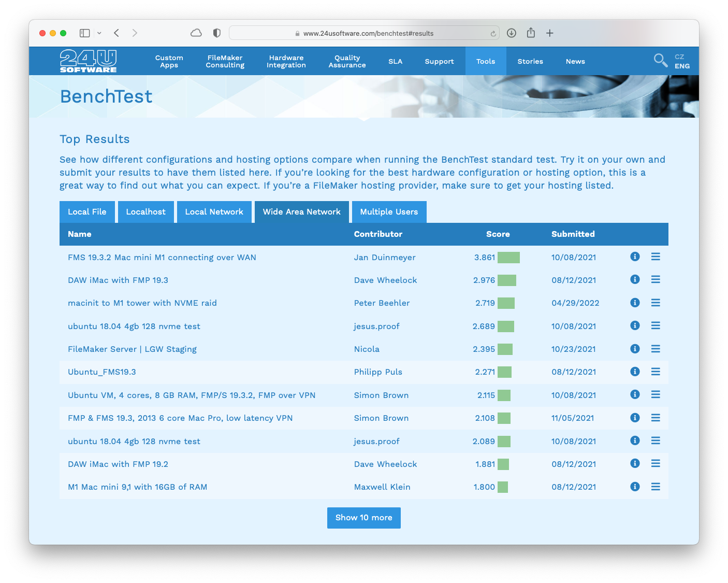Click the hamburger icon for DAW iMac with FMP 19.3
The height and width of the screenshot is (583, 728).
[656, 279]
